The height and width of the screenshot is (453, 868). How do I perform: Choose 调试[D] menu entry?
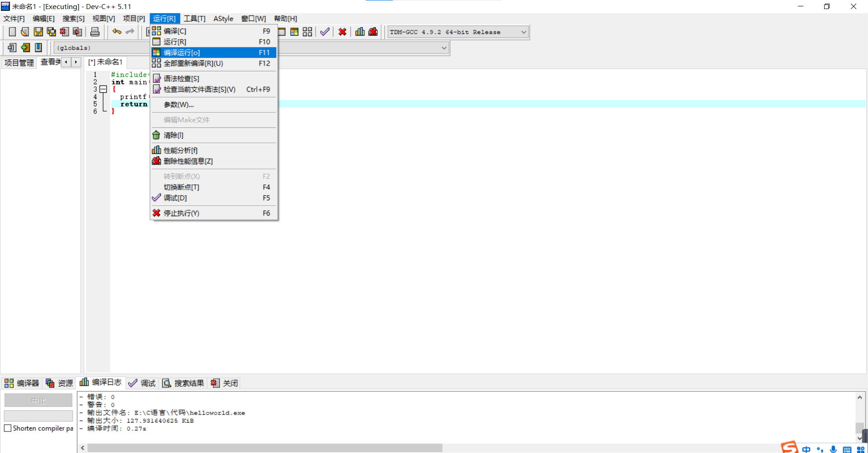(213, 198)
